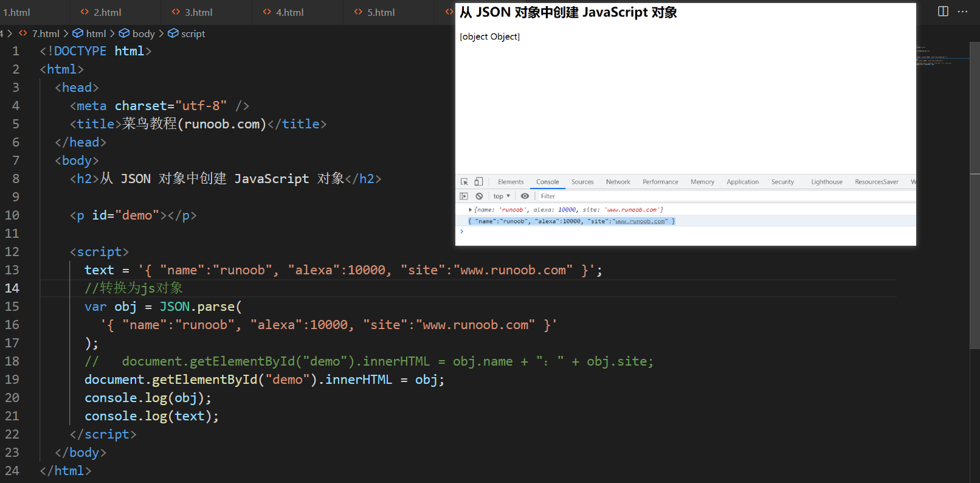
Task: Click the editor minimap preview
Action: click(942, 55)
